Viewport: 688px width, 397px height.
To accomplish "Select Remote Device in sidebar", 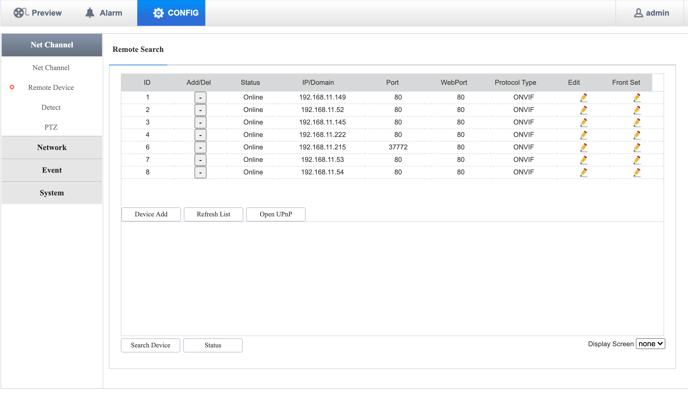I will pyautogui.click(x=51, y=87).
